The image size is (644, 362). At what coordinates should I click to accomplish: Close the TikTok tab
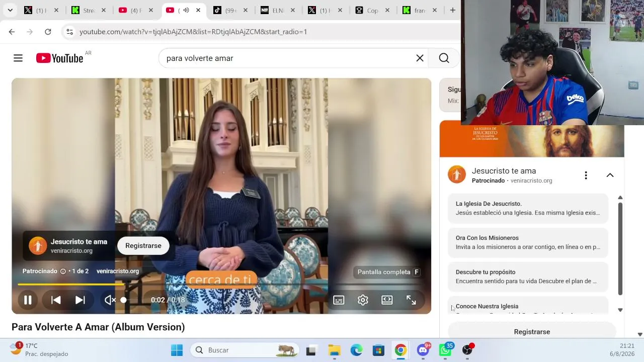(246, 10)
